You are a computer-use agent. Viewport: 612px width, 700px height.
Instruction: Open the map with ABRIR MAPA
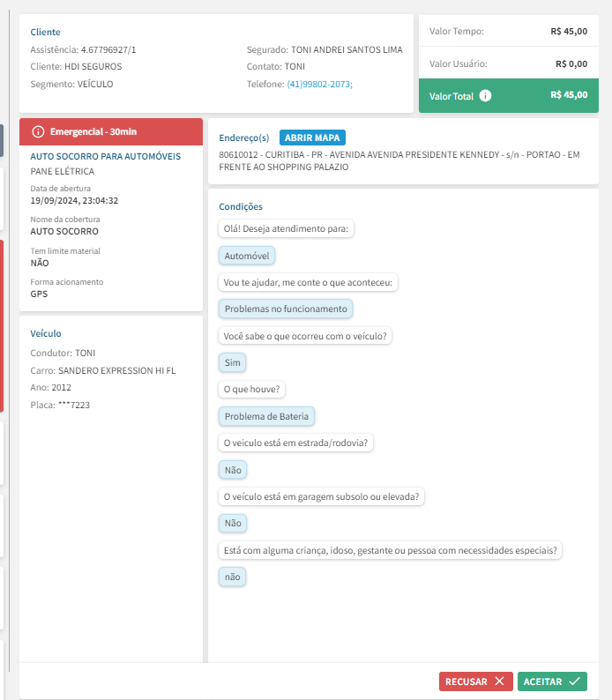(313, 138)
